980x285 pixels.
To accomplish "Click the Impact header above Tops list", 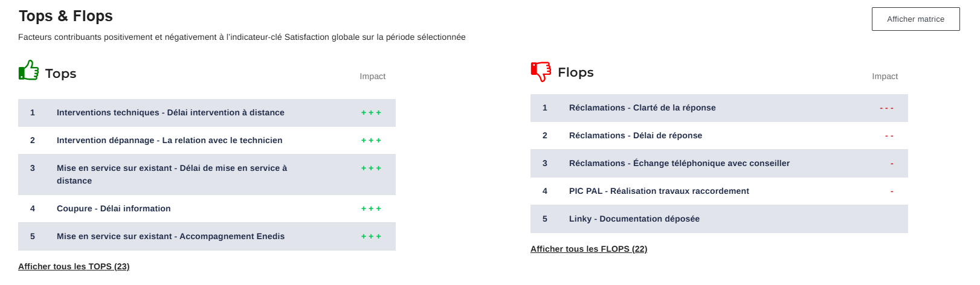I will coord(372,77).
